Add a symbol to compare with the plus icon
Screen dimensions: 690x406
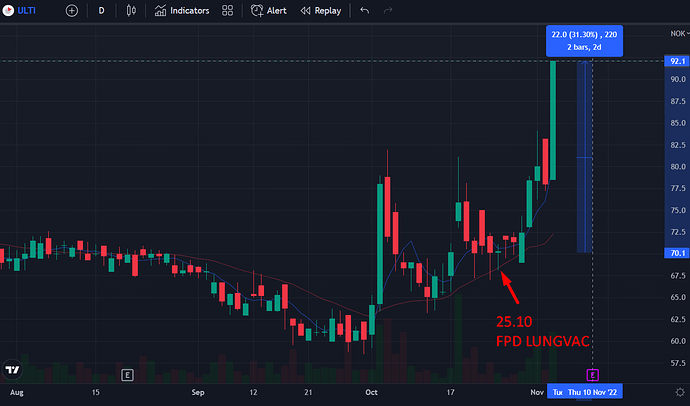coord(72,11)
